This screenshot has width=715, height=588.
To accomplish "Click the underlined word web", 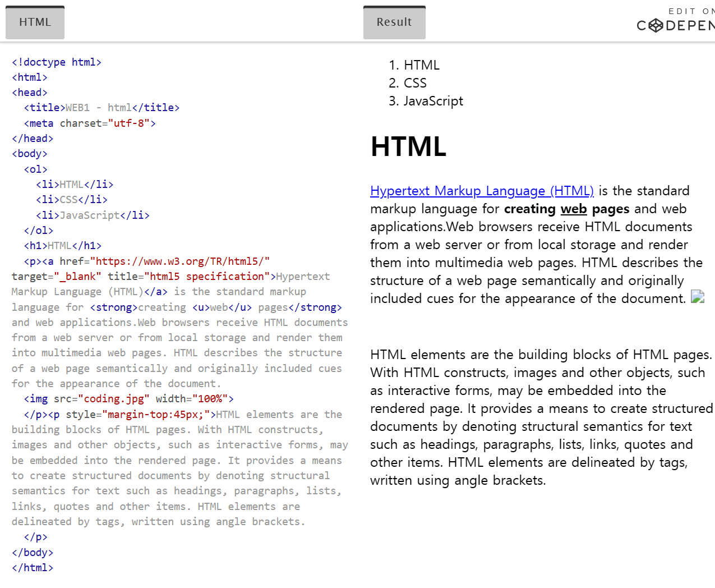I will click(x=574, y=208).
